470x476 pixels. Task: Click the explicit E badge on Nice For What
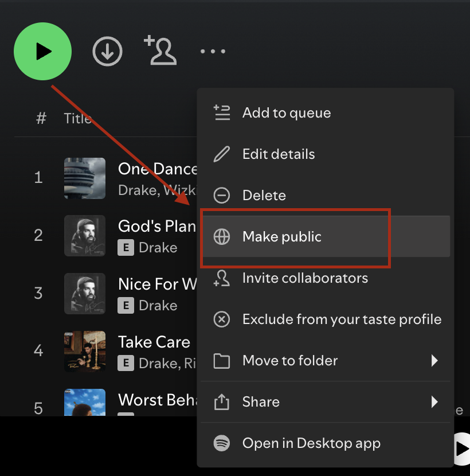coord(126,306)
